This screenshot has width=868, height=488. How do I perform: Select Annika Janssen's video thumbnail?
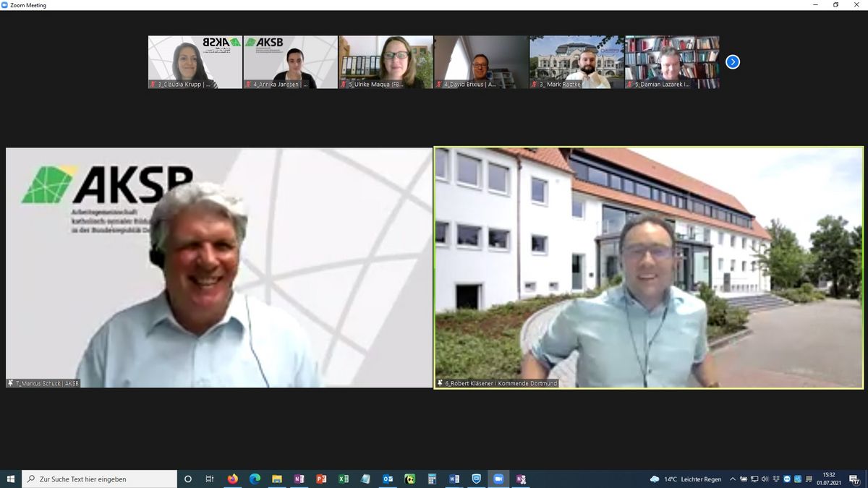click(x=291, y=62)
